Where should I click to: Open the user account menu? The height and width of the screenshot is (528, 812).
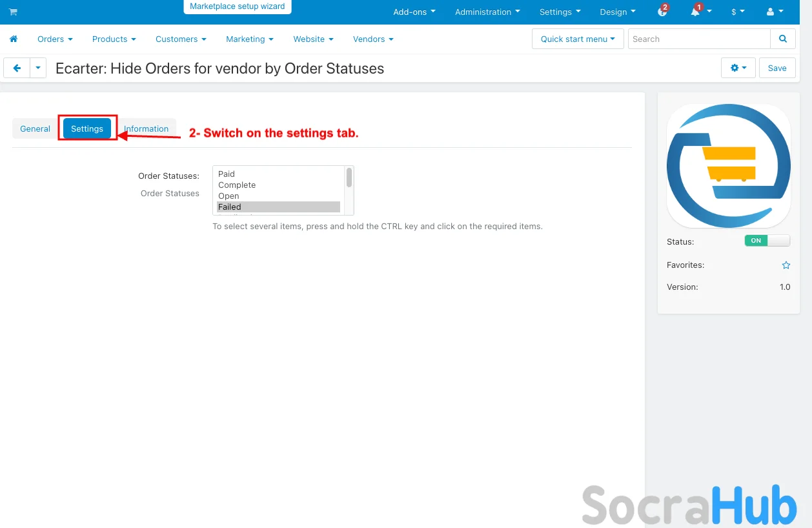pos(775,12)
